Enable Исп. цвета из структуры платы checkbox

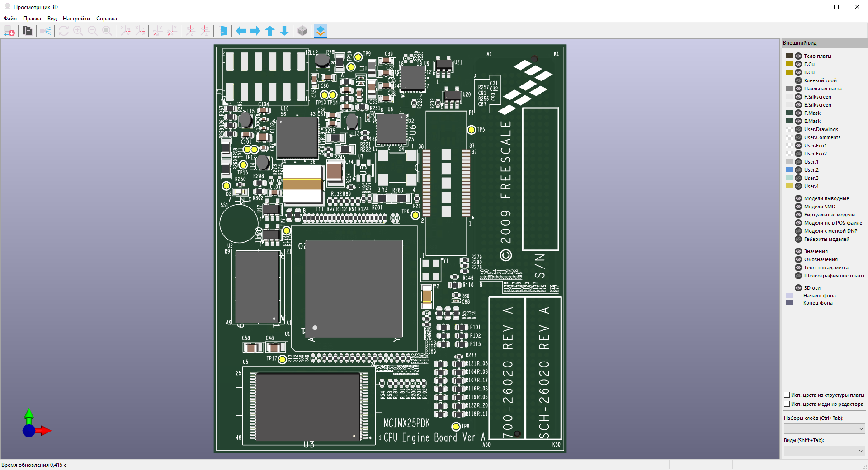787,395
